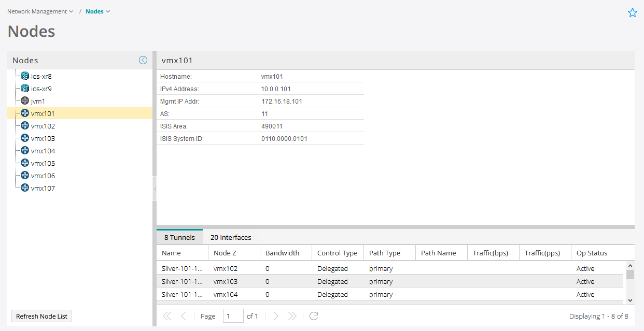Click the Refresh Node List button
This screenshot has width=644, height=331.
point(41,316)
